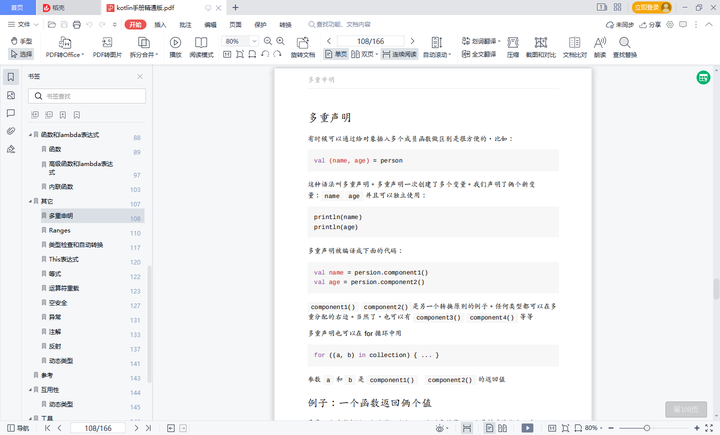Start slideshow with 播放 icon
This screenshot has width=720, height=435.
tap(175, 47)
